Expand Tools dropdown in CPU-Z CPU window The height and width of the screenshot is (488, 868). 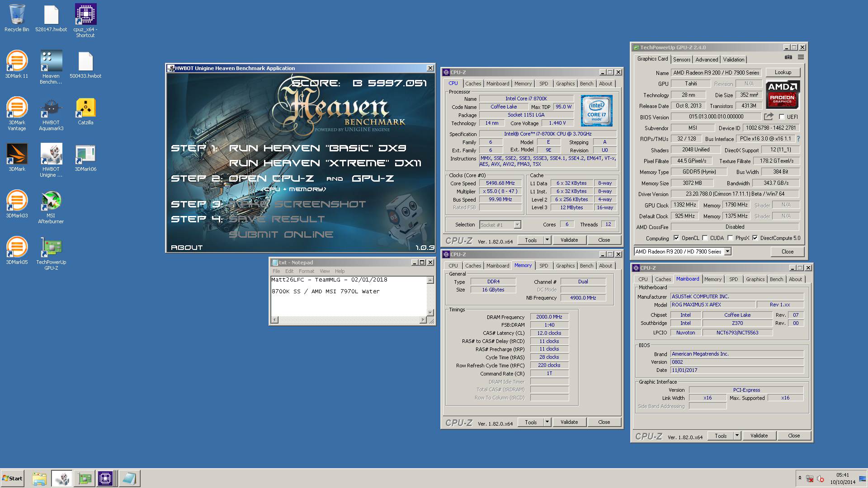pyautogui.click(x=547, y=240)
